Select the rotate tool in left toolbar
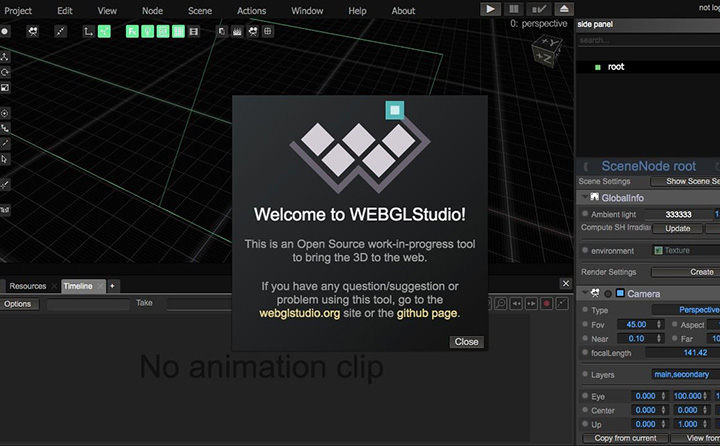Image resolution: width=720 pixels, height=446 pixels. (x=5, y=72)
